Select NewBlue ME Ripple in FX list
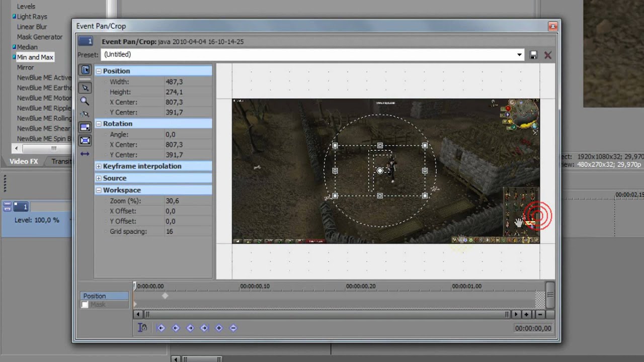 44,108
